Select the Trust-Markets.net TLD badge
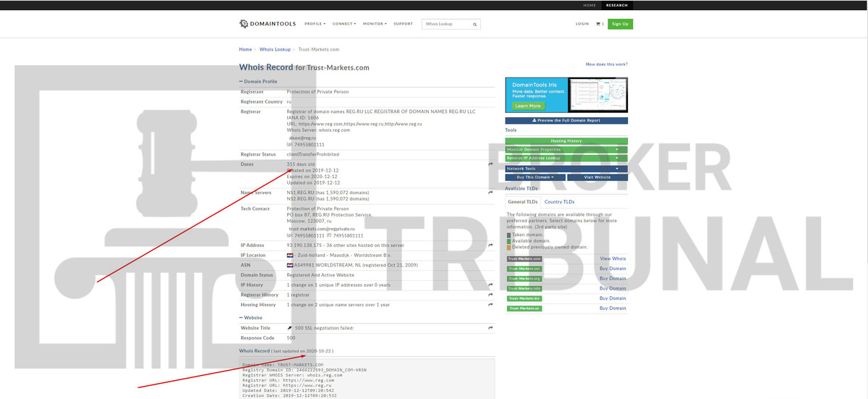The height and width of the screenshot is (399, 868). pos(524,269)
